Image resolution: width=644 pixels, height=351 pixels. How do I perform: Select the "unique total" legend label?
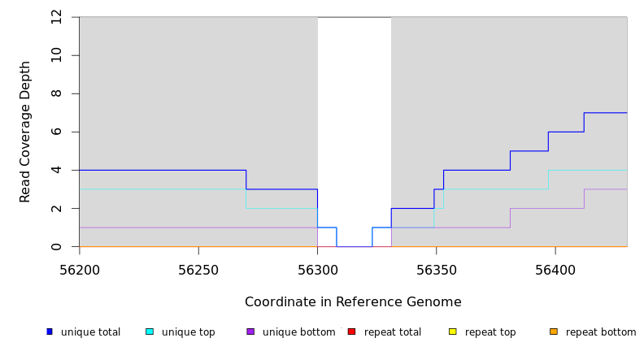tap(90, 332)
